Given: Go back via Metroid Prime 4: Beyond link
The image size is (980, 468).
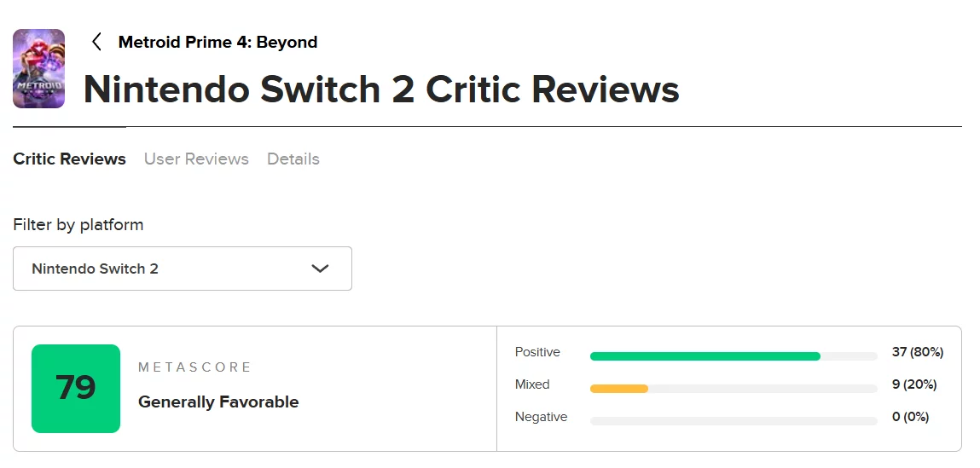Looking at the screenshot, I should [217, 42].
